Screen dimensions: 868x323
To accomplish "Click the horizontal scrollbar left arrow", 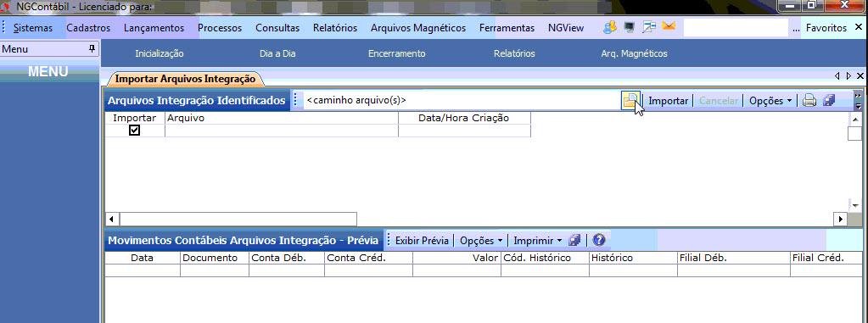I will [112, 219].
